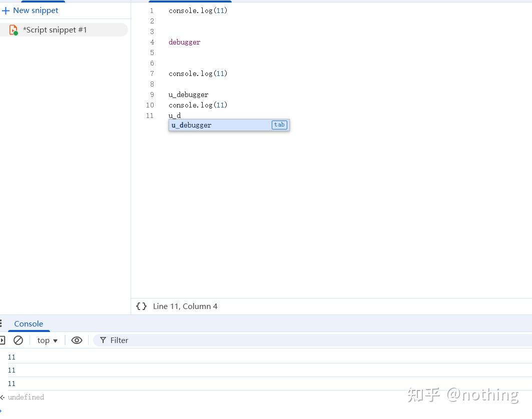532x419 pixels.
Task: Click line number 9 in gutter
Action: (152, 94)
